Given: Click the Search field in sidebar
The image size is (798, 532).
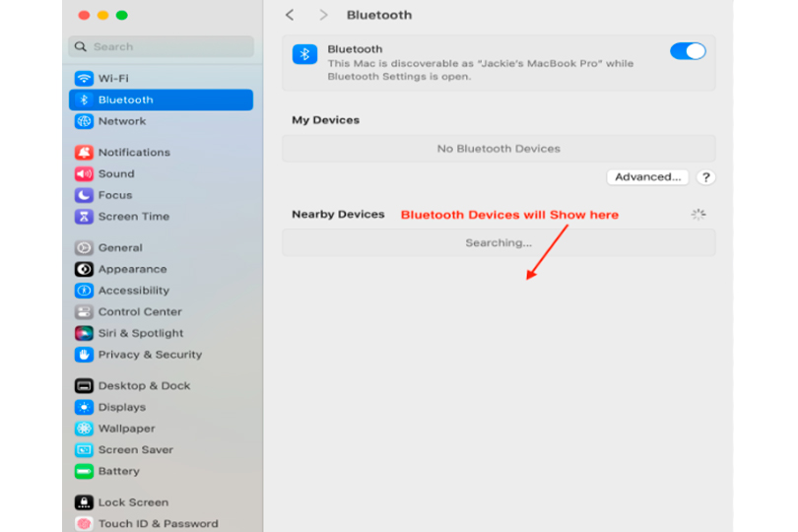Looking at the screenshot, I should [x=162, y=46].
